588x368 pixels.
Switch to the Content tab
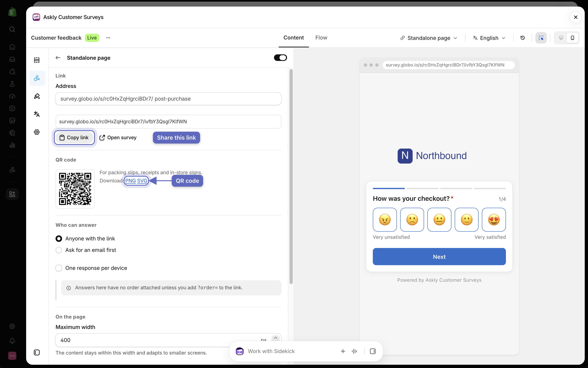pyautogui.click(x=294, y=38)
